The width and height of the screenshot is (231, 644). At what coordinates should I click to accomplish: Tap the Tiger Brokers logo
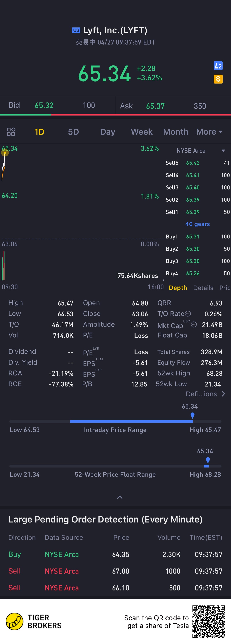coord(15,621)
